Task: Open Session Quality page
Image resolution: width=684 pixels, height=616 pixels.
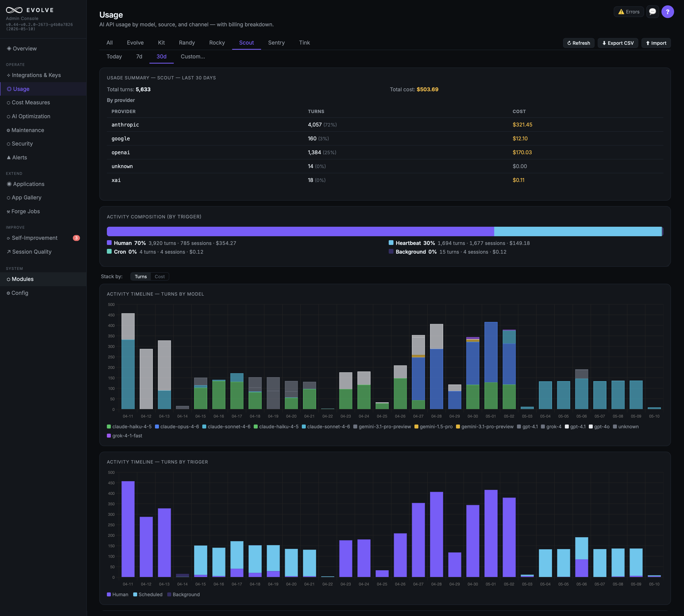Action: (43, 252)
